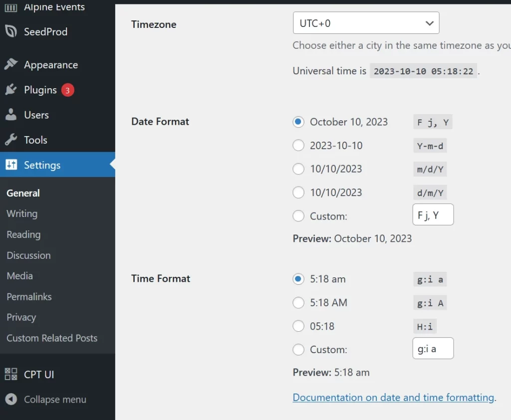Click the SeedProd leaf icon
511x420 pixels.
click(x=11, y=31)
